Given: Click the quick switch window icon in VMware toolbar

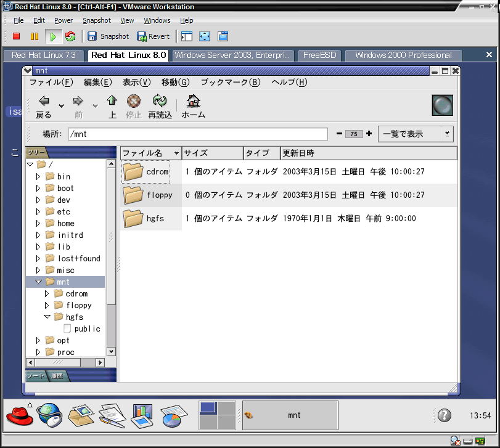Looking at the screenshot, I should pos(223,36).
